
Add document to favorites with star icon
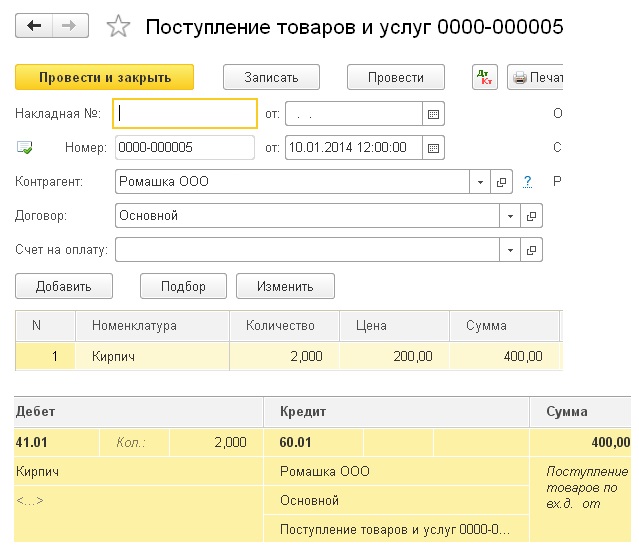click(118, 26)
